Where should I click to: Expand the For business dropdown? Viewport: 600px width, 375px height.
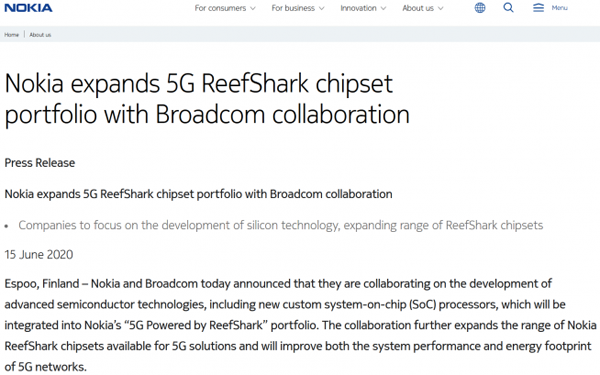(298, 8)
